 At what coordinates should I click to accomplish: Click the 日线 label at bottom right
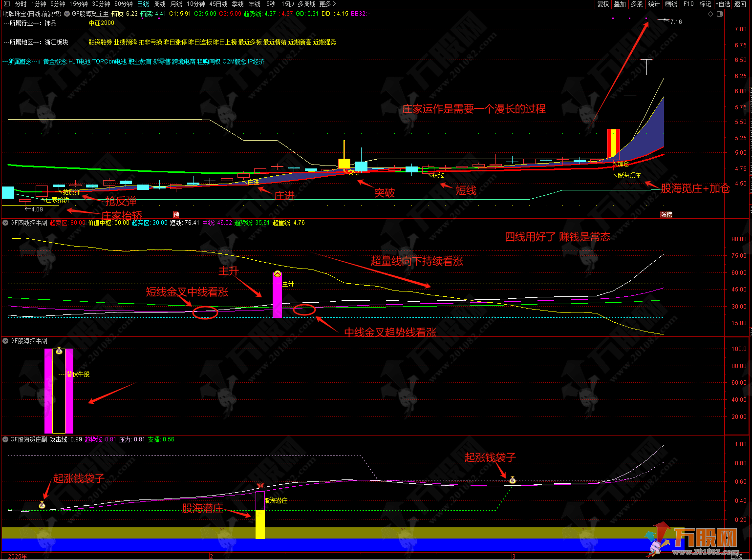pos(735,556)
